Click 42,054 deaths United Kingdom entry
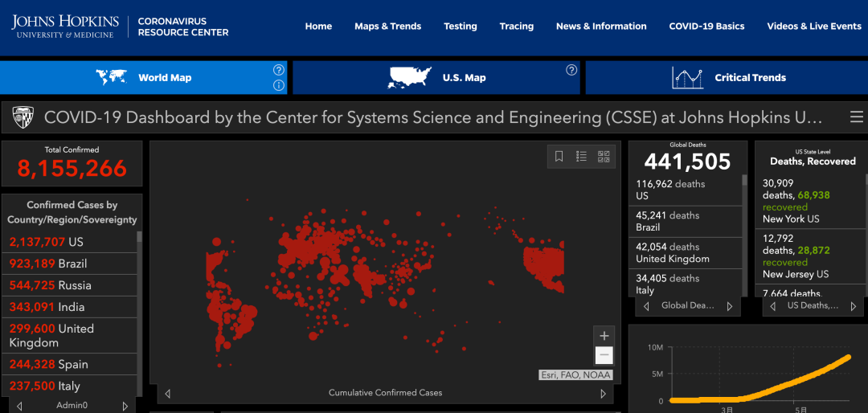The width and height of the screenshot is (868, 413). pyautogui.click(x=686, y=253)
